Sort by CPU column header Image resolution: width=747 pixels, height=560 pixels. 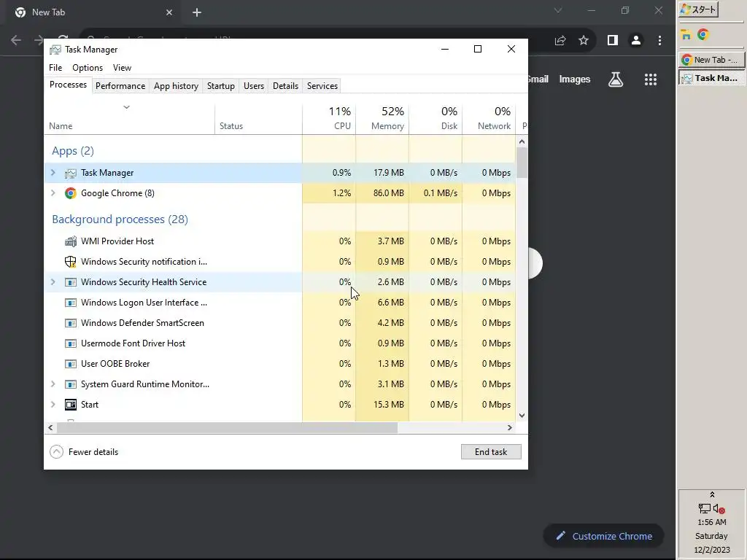pos(329,119)
